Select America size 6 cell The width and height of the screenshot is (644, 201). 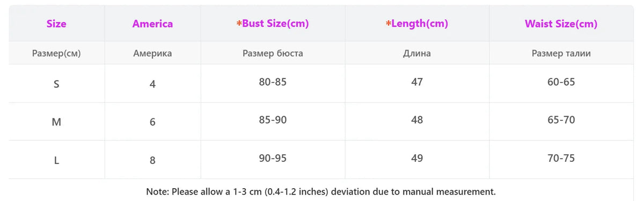(152, 122)
